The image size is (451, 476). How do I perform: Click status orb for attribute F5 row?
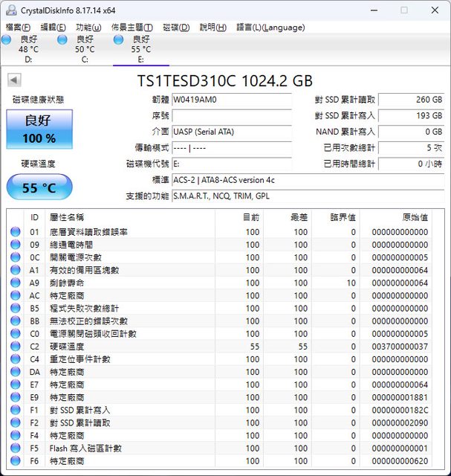[16, 448]
